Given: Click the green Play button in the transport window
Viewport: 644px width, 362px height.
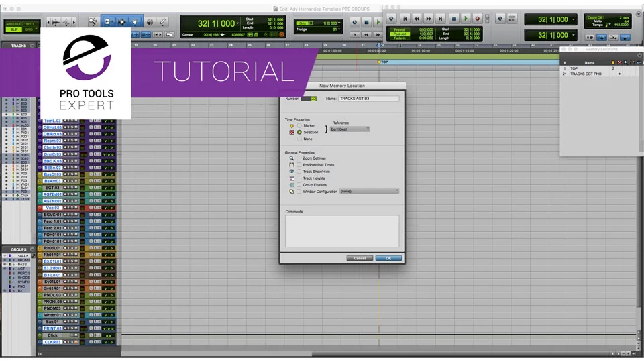Looking at the screenshot, I should [x=466, y=19].
